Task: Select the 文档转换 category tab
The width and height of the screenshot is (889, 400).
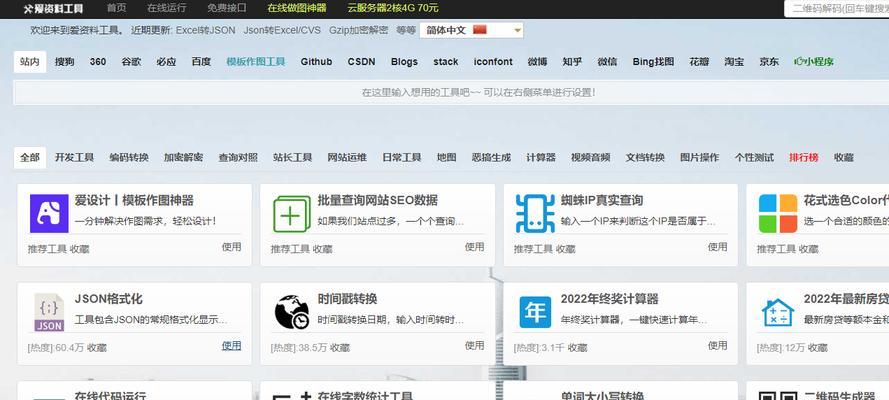Action: (645, 158)
